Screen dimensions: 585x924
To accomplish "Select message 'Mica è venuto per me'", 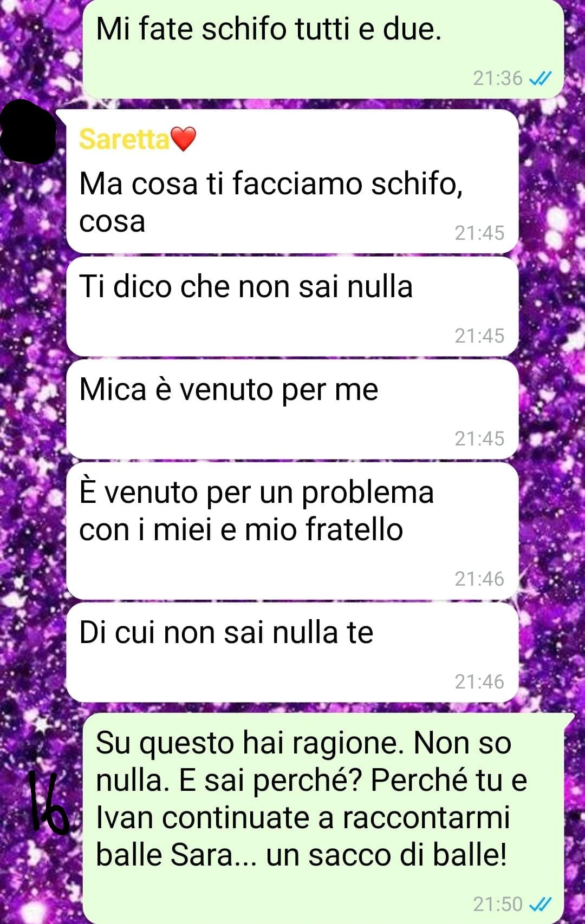I will pyautogui.click(x=292, y=409).
